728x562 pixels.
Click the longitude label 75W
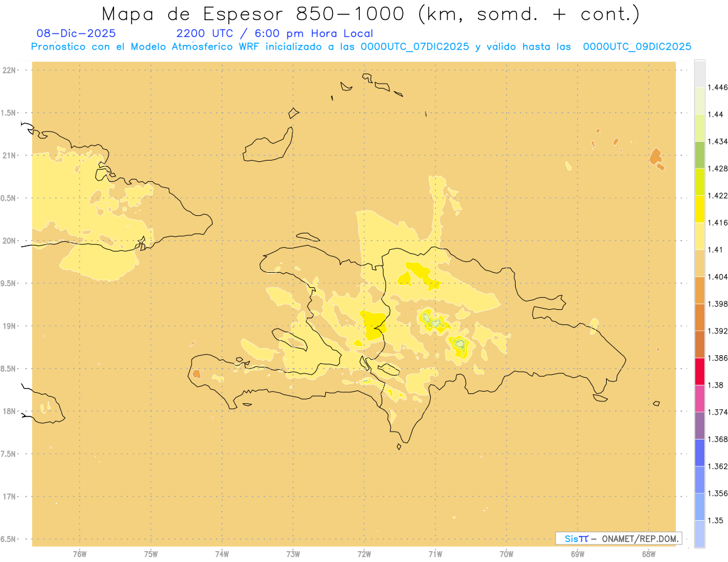151,554
